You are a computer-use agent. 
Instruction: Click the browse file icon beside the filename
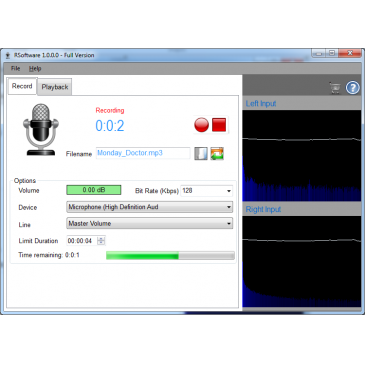201,154
